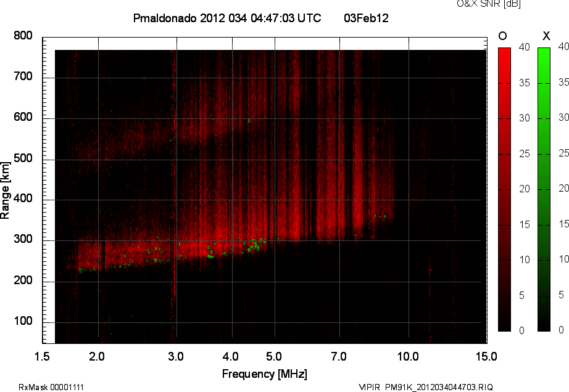
Task: Click the 'O' label above red color bar
Action: [502, 36]
